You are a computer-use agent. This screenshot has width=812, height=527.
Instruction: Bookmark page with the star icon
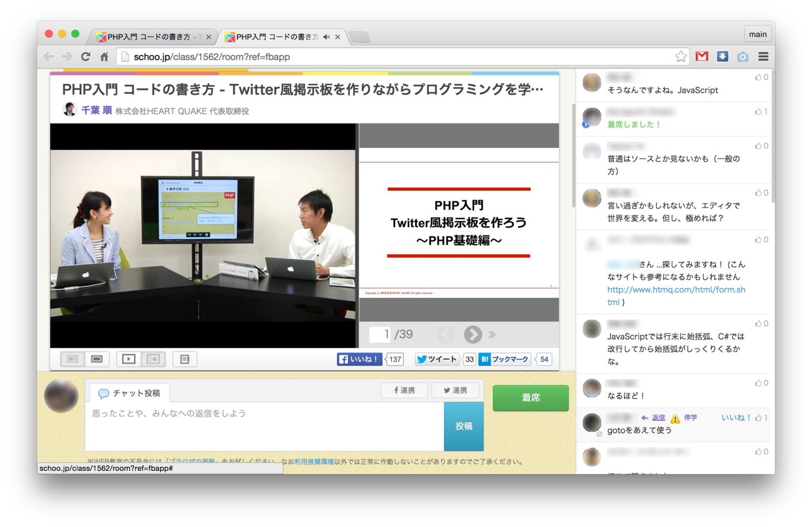681,57
